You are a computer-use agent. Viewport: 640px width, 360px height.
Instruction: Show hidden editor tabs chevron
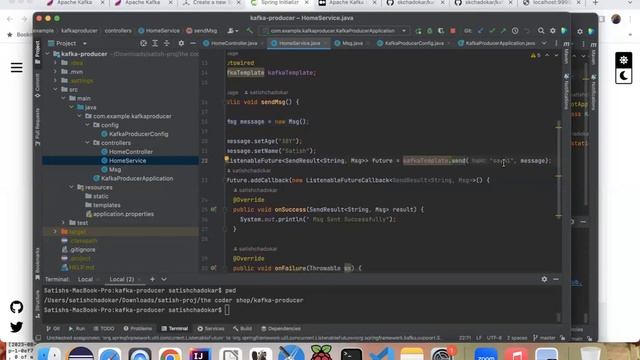point(544,43)
